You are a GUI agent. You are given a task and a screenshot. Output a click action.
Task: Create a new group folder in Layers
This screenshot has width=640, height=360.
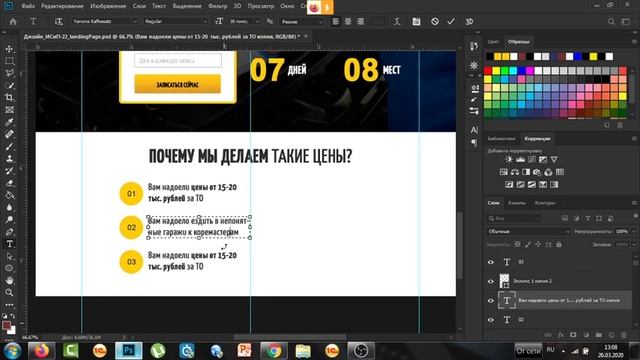pos(598,335)
